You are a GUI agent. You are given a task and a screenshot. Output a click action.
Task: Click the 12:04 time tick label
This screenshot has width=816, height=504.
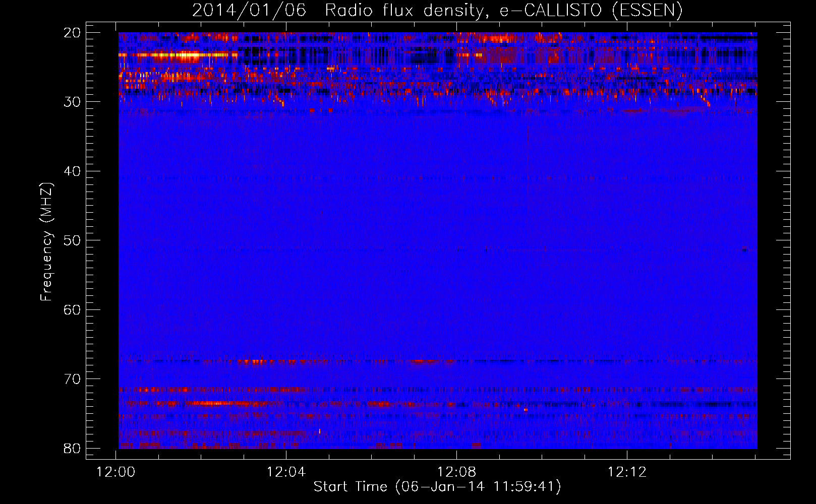[x=286, y=472]
